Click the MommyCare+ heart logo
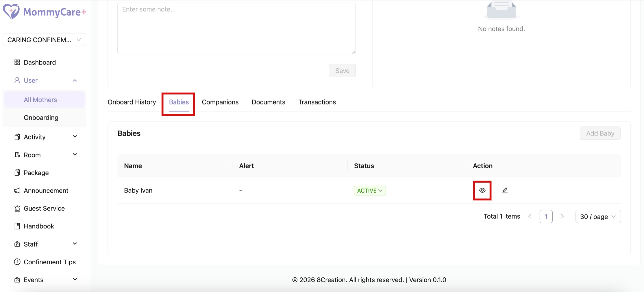The height and width of the screenshot is (292, 644). (x=11, y=12)
